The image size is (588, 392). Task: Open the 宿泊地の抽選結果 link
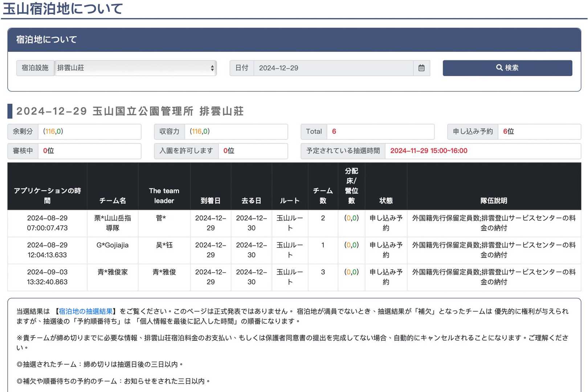86,311
